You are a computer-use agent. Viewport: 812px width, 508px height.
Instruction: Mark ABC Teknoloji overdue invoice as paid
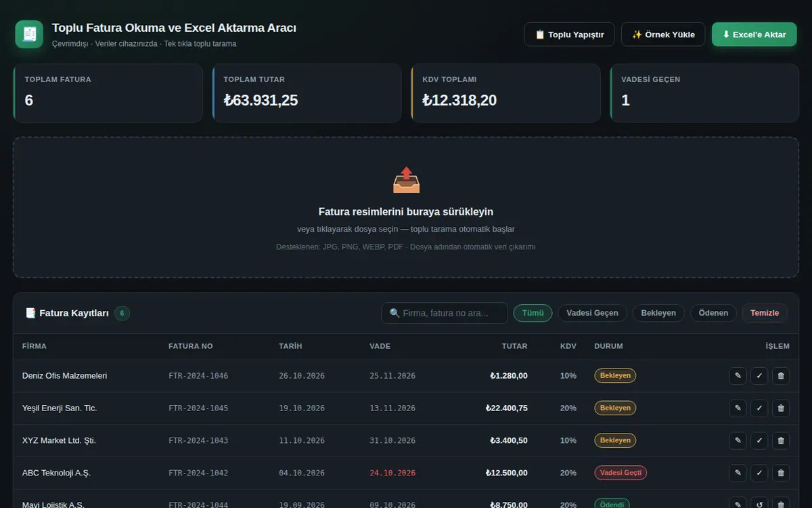coord(759,473)
